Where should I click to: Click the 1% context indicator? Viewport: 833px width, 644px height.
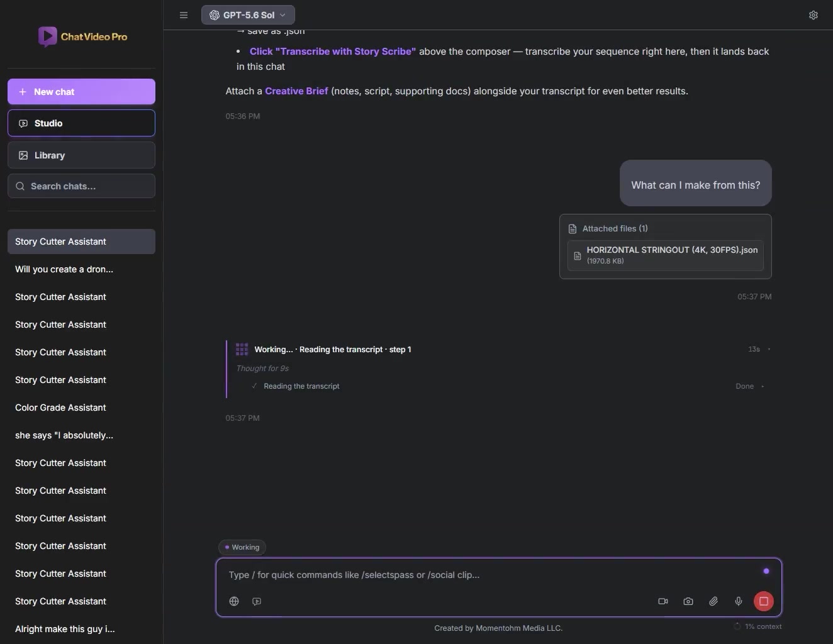click(x=758, y=626)
